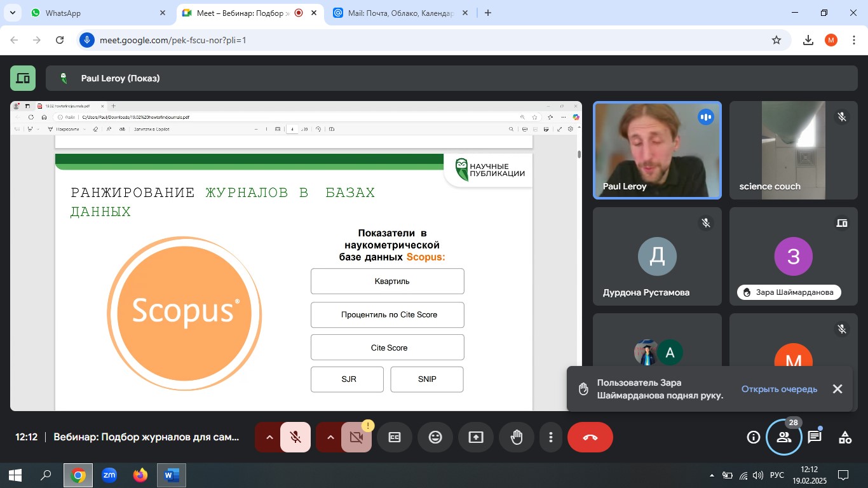
Task: Leave the call with the red hang-up button
Action: coord(590,437)
